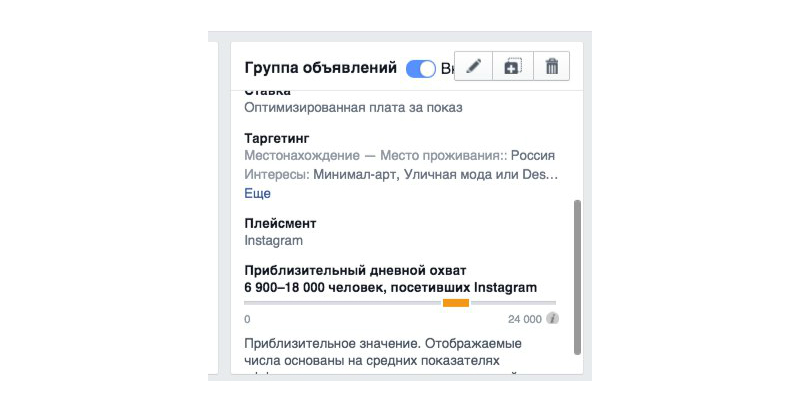Click the Таргетинг section heading
Screen dimensions: 800x405
(x=277, y=138)
